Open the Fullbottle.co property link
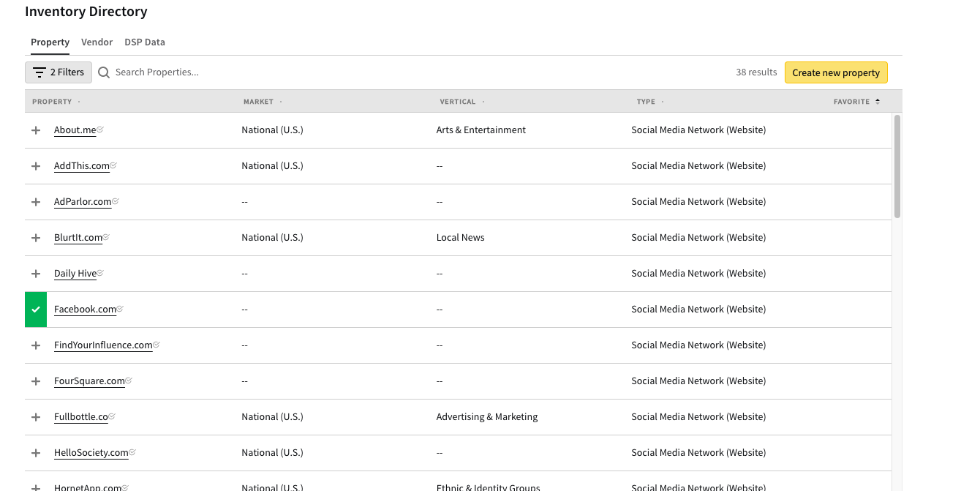 click(81, 417)
